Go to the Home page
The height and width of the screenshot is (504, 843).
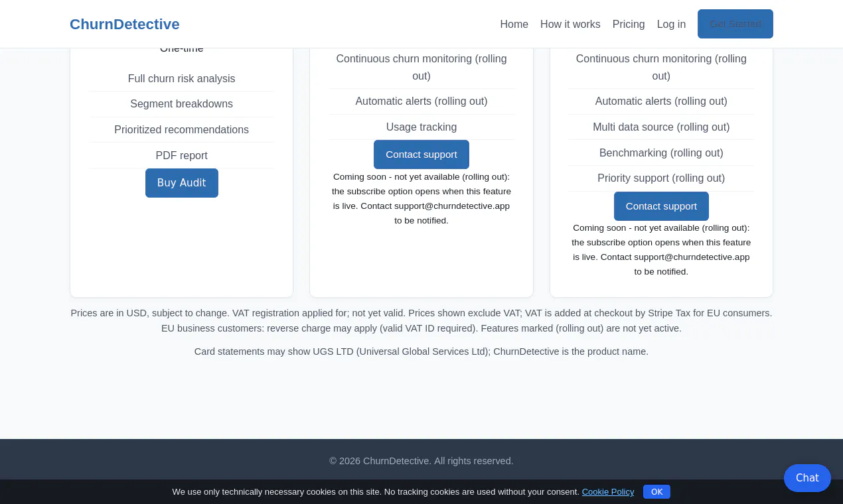514,24
